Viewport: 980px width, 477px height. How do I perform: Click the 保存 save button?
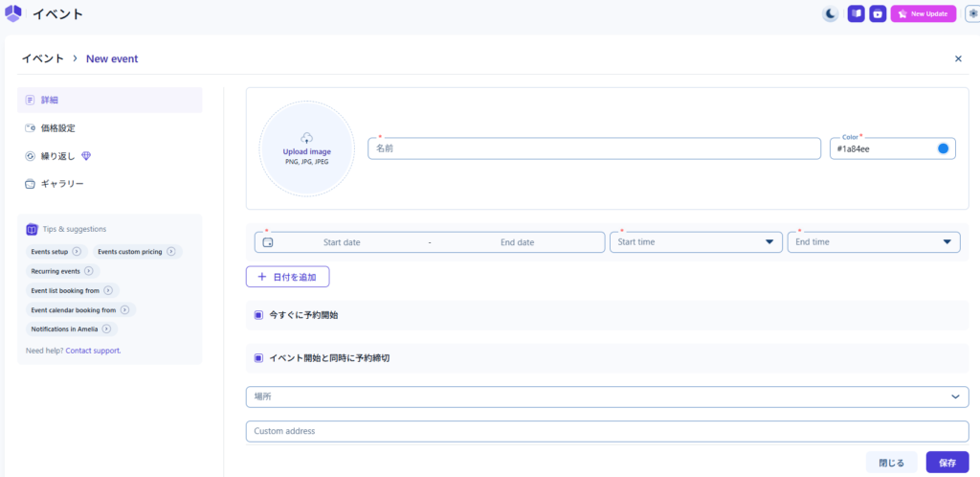947,463
